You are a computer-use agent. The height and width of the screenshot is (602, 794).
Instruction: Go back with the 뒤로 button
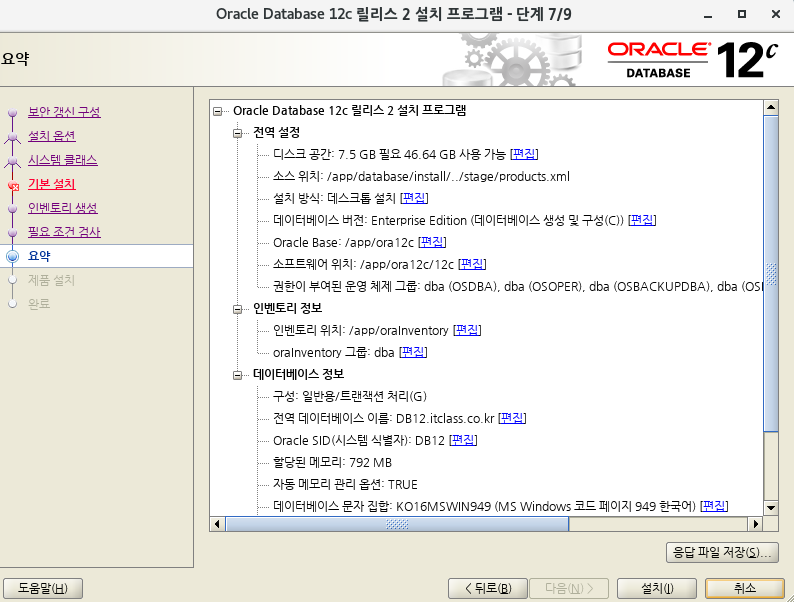[488, 588]
